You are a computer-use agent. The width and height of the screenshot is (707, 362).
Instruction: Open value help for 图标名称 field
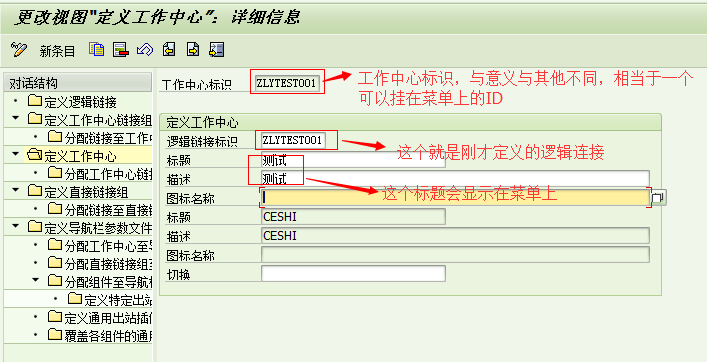(x=658, y=197)
